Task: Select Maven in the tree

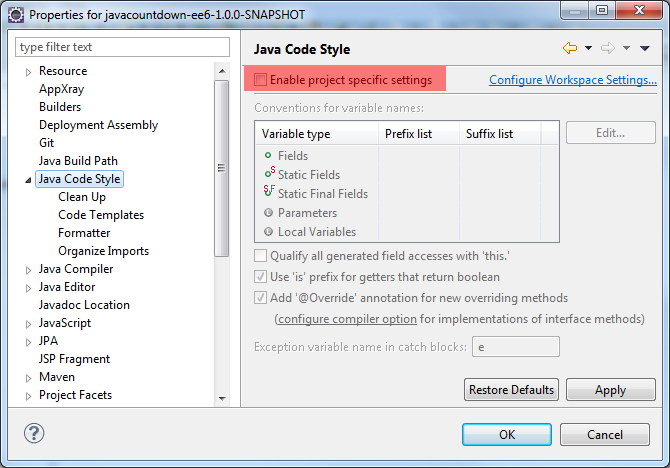Action: coord(57,377)
